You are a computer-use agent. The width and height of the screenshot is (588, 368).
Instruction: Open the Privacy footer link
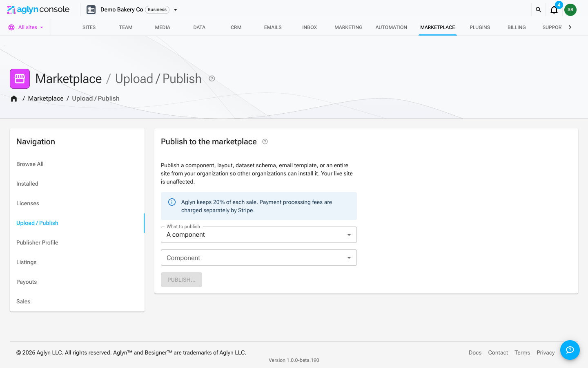coord(546,352)
